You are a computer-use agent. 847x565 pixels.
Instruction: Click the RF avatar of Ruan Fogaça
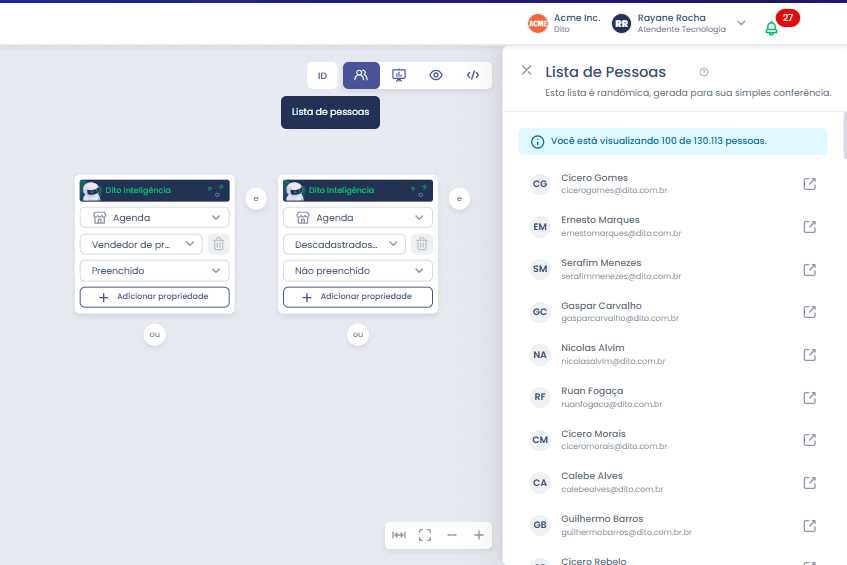pyautogui.click(x=540, y=397)
